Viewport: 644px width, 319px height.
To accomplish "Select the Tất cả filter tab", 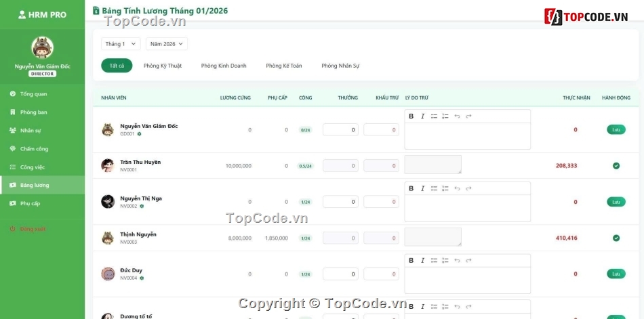I will coord(117,66).
